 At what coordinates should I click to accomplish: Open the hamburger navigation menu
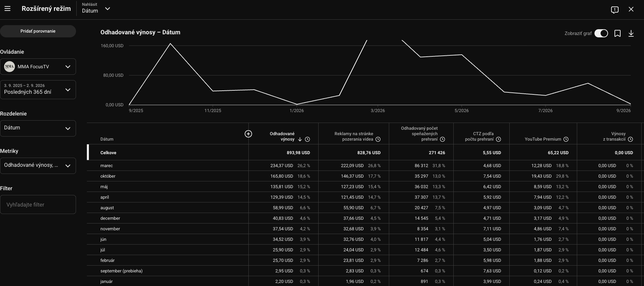tap(7, 9)
